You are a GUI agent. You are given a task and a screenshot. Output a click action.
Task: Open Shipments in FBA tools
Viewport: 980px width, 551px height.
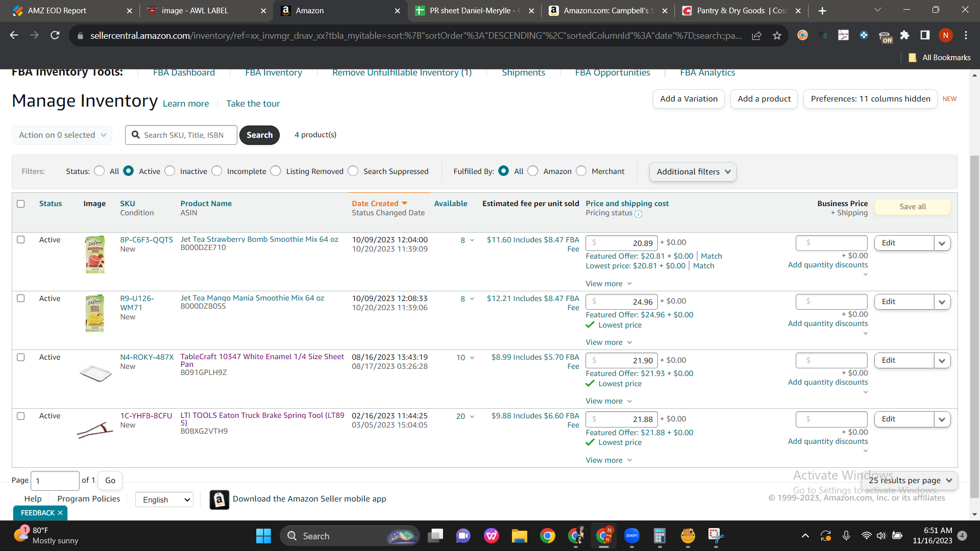tap(523, 73)
